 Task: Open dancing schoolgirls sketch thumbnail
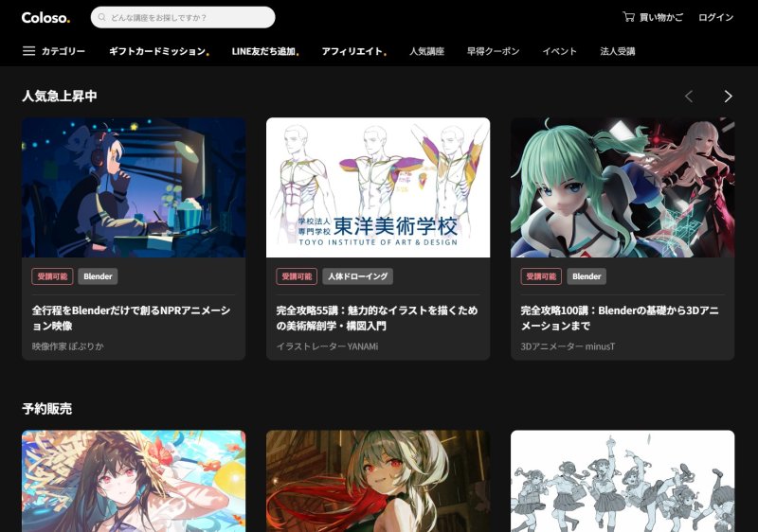[623, 481]
